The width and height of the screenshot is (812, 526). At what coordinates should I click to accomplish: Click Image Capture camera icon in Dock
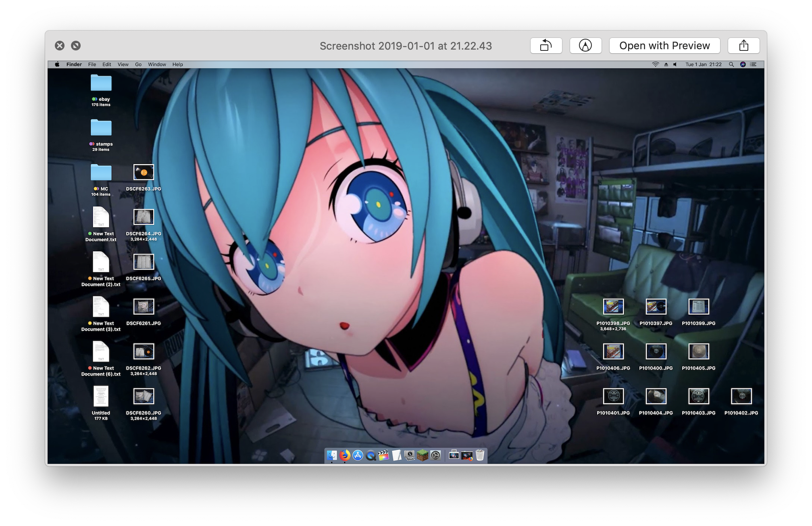pos(410,455)
